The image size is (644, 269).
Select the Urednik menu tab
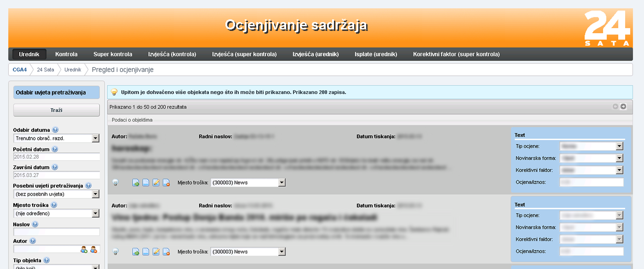29,54
